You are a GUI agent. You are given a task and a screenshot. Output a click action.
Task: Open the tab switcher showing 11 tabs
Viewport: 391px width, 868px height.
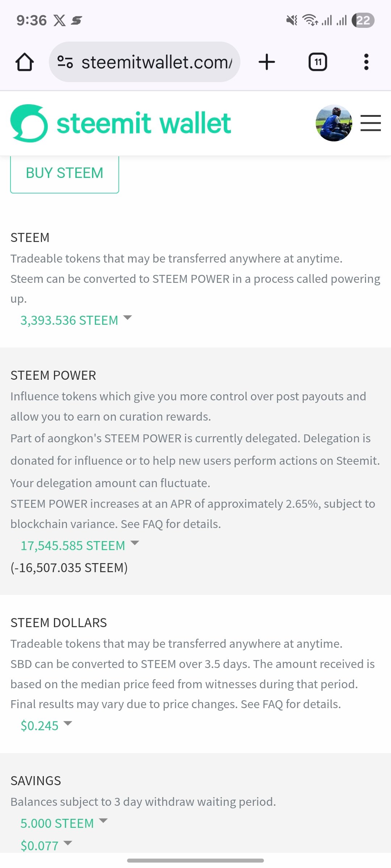318,62
